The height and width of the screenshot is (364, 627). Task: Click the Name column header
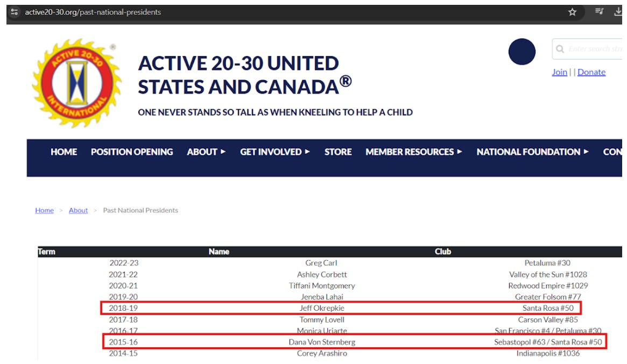(x=219, y=252)
